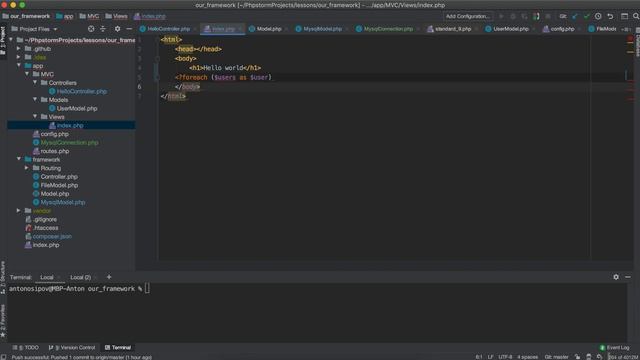Viewport: 640px width, 360px height.
Task: Click Git: master branch in status bar
Action: [x=556, y=357]
